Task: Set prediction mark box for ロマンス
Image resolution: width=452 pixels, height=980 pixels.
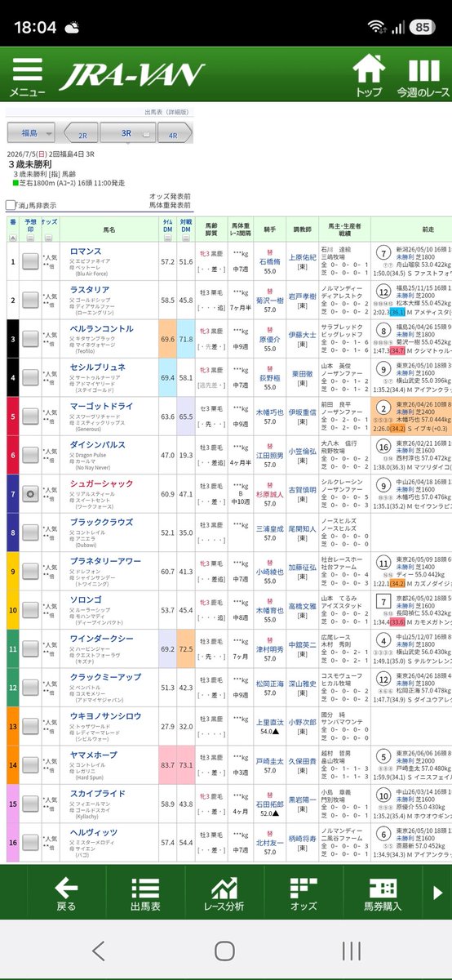Action: point(30,261)
